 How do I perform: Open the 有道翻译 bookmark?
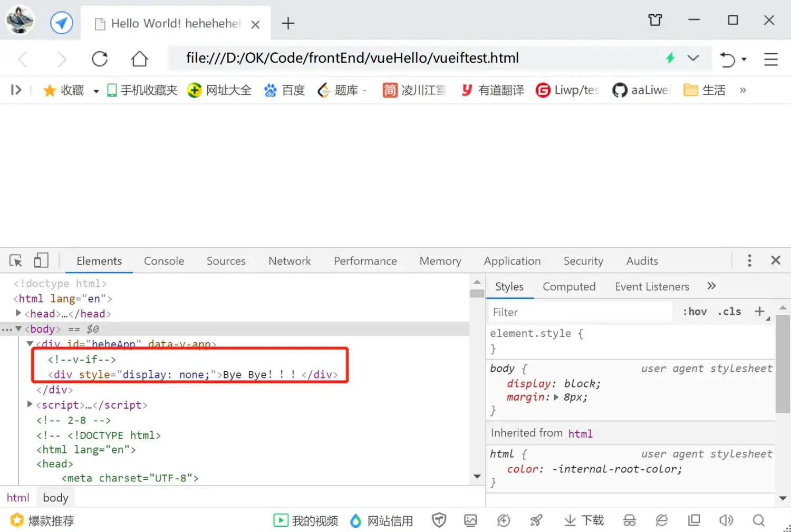(493, 90)
